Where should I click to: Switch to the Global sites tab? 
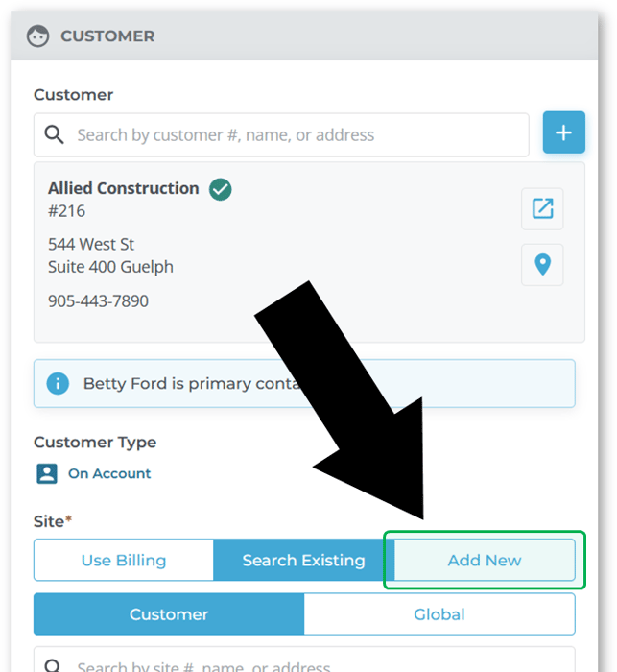439,614
